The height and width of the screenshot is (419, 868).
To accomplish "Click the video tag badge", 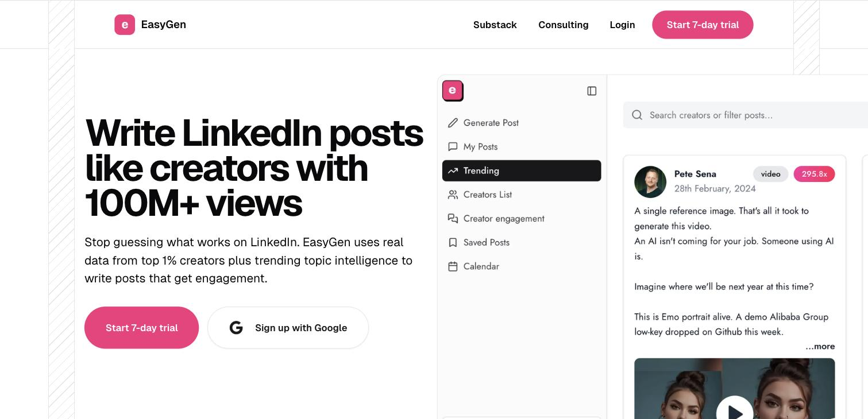I will 771,174.
